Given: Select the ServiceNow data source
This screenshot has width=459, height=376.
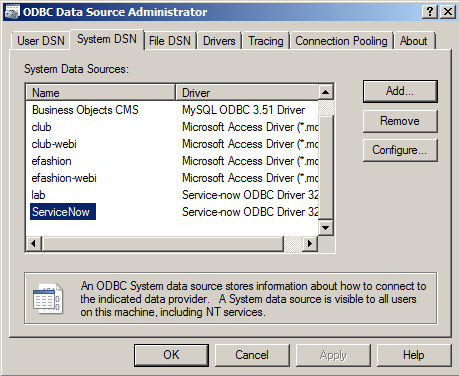Looking at the screenshot, I should [63, 212].
